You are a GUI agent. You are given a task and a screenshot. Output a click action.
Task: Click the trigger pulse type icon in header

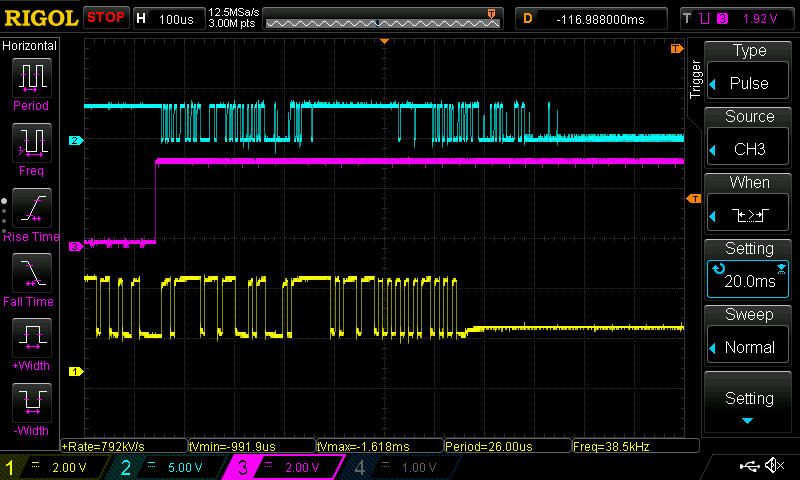(704, 19)
